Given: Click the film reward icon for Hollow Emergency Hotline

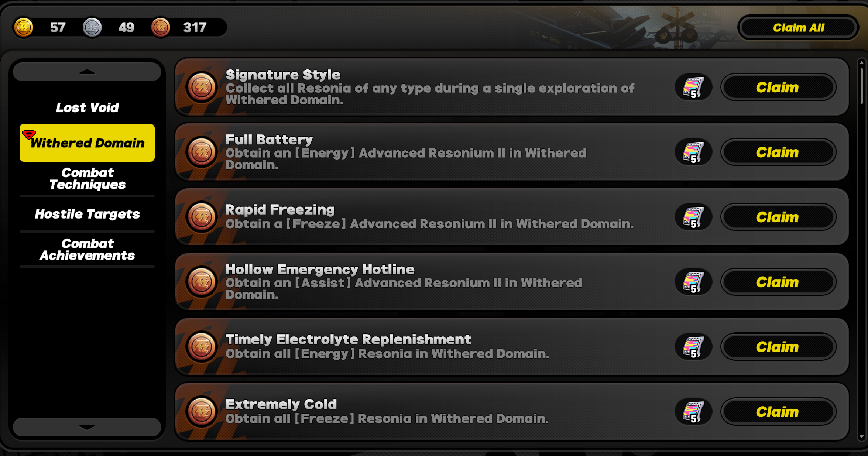Looking at the screenshot, I should (x=693, y=282).
